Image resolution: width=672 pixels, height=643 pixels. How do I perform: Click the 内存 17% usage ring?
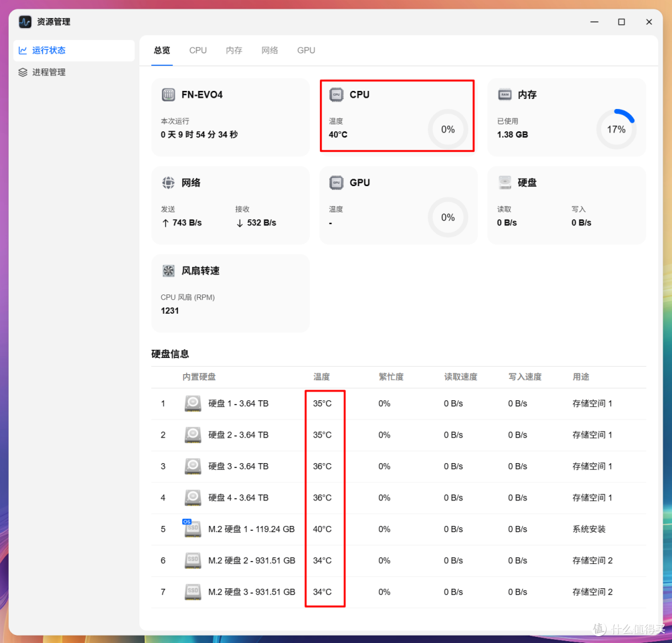coord(616,129)
